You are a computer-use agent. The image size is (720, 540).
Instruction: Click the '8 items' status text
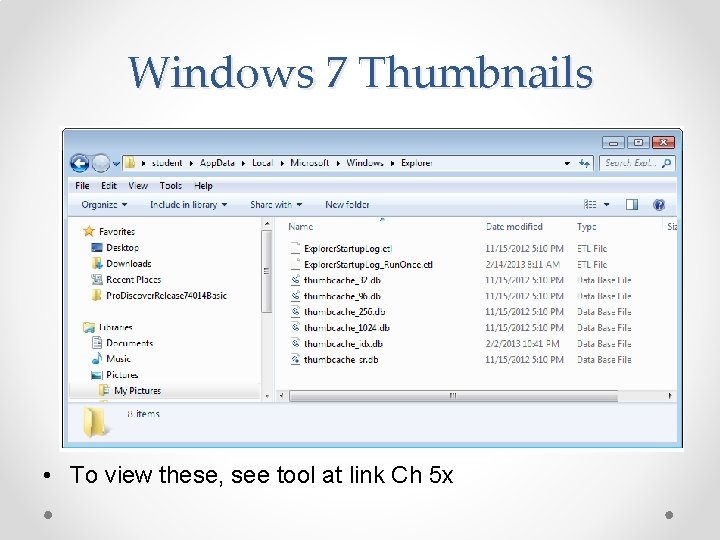pyautogui.click(x=143, y=414)
